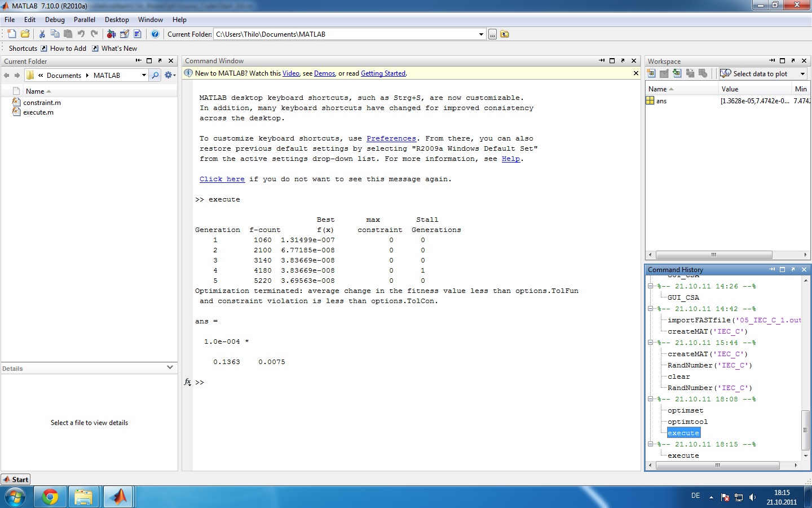Launch Simulink from the toolbar
The height and width of the screenshot is (508, 812).
[x=111, y=34]
